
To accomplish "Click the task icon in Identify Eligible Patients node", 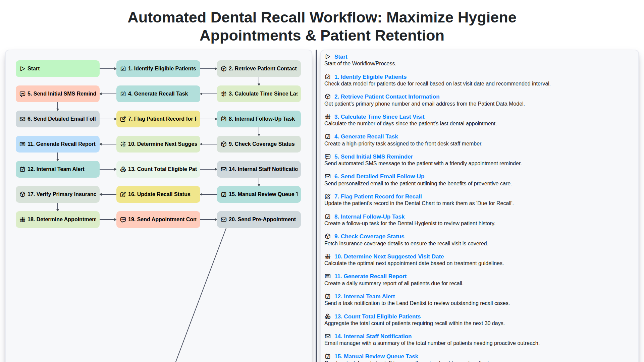I will tap(123, 69).
